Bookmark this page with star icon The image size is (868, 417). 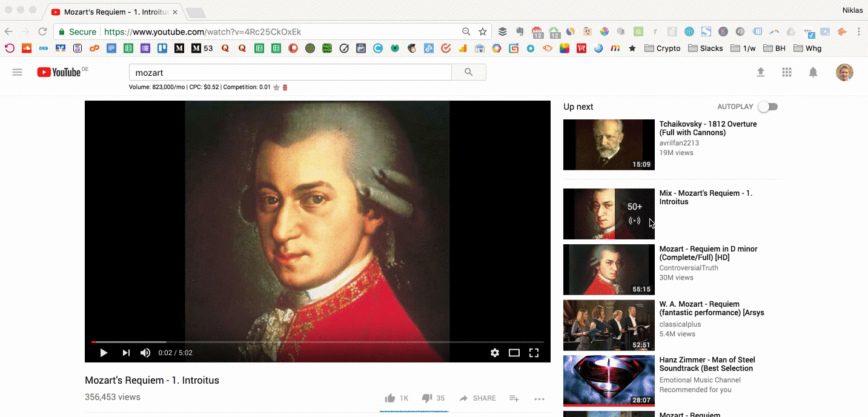pyautogui.click(x=483, y=32)
